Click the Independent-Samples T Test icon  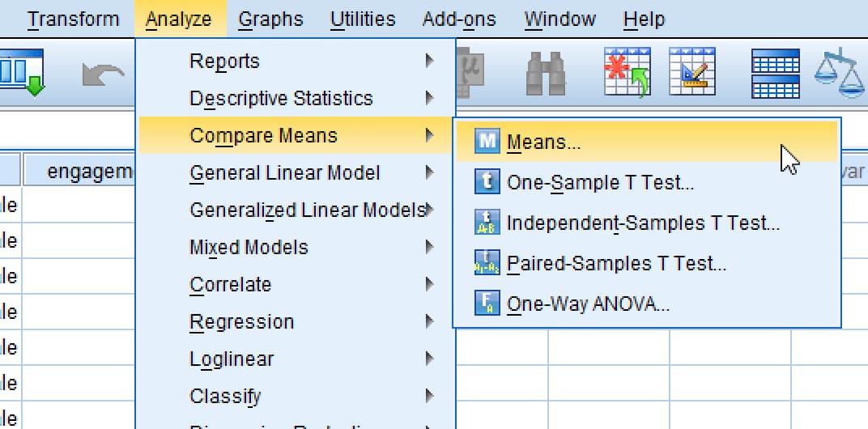tap(487, 223)
